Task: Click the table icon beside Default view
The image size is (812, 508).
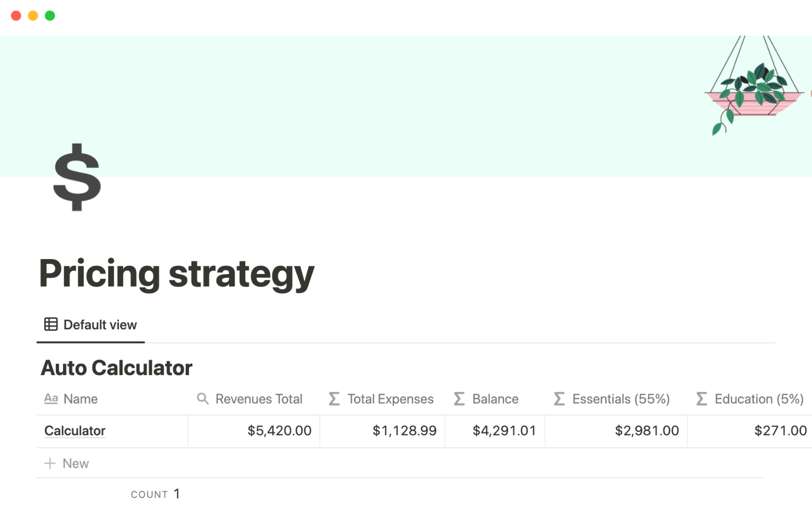Action: (51, 324)
